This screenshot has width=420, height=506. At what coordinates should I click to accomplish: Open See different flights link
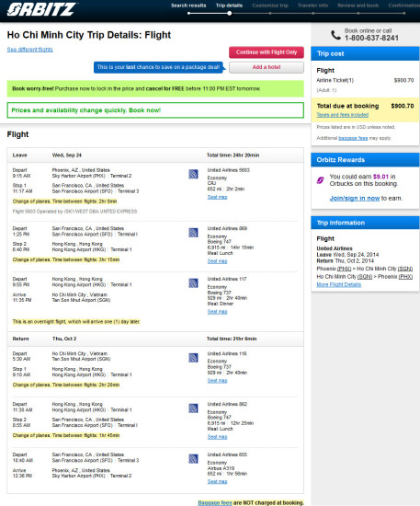(30, 50)
